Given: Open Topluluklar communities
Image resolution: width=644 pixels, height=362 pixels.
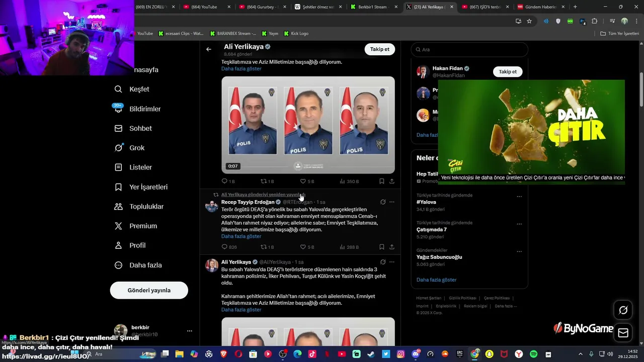Looking at the screenshot, I should (x=138, y=207).
